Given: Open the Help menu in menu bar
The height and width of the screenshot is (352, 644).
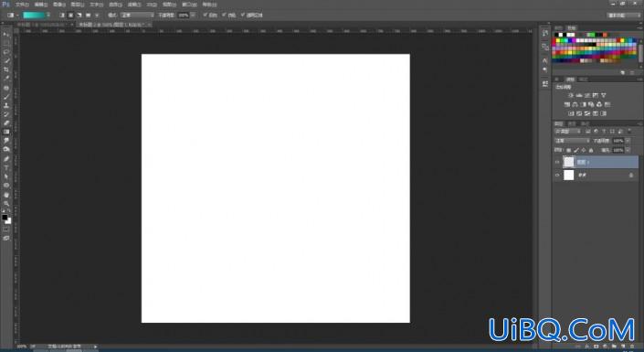Looking at the screenshot, I should coord(209,5).
